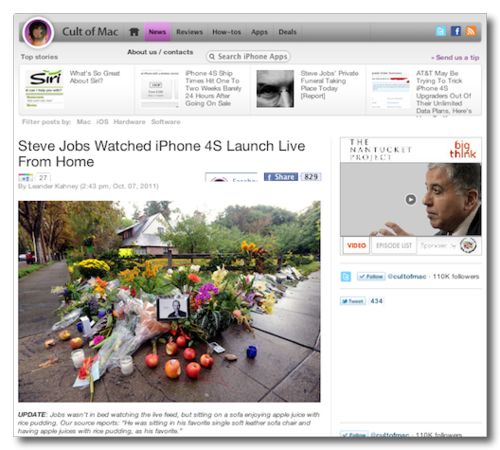500x450 pixels.
Task: Switch to the How-tos tab
Action: (227, 32)
